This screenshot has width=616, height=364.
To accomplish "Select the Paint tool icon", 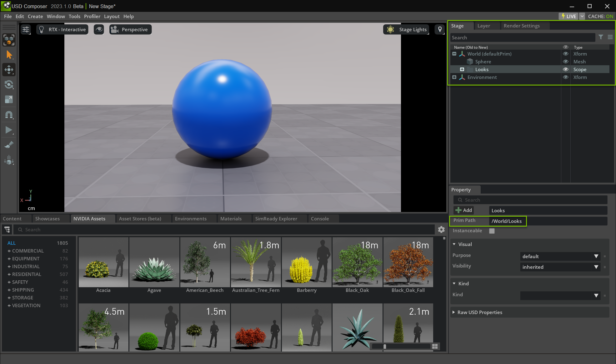I will (9, 145).
